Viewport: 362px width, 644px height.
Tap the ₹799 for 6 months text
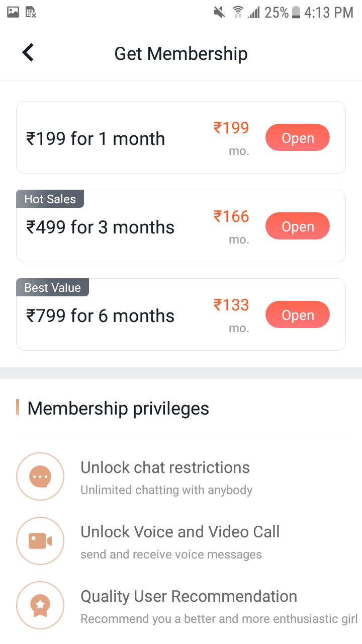[100, 316]
